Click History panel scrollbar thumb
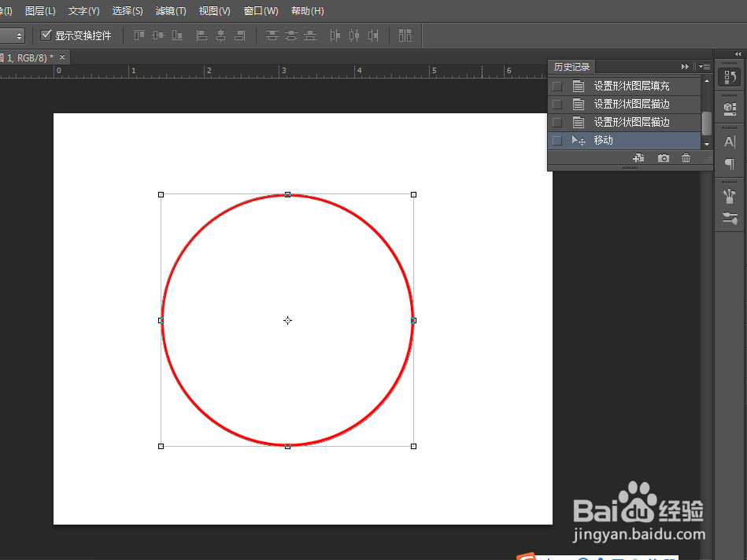747x560 pixels. coord(707,123)
